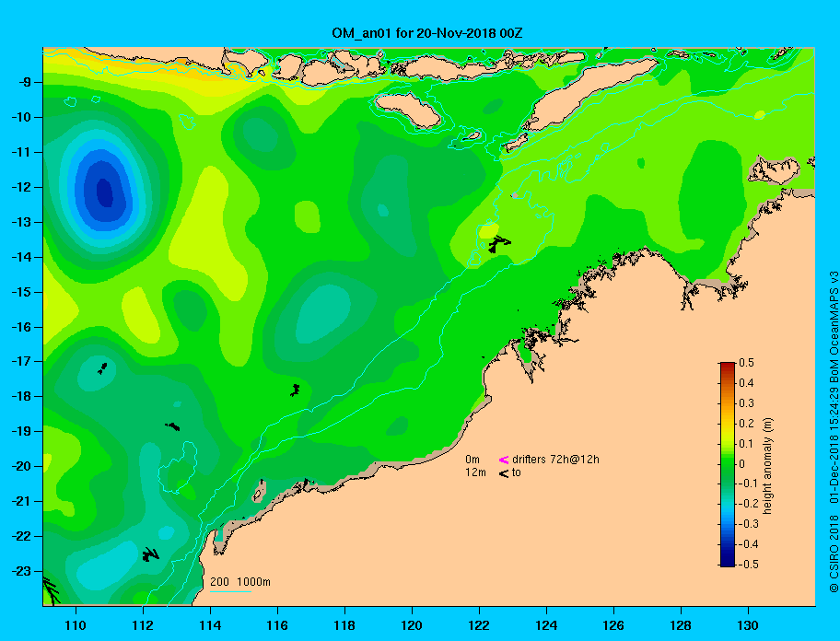Click the '-0.2' colorbar tick label
Image resolution: width=840 pixels, height=641 pixels.
pyautogui.click(x=749, y=504)
